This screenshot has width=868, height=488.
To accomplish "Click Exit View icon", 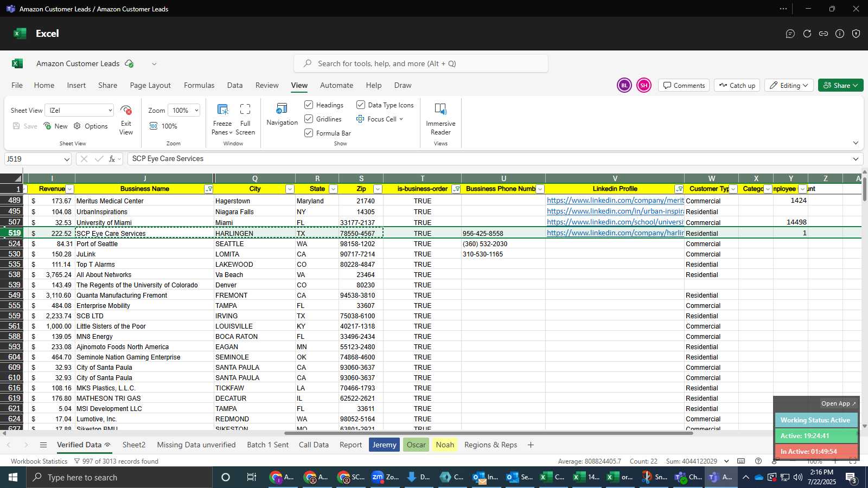I will click(126, 110).
